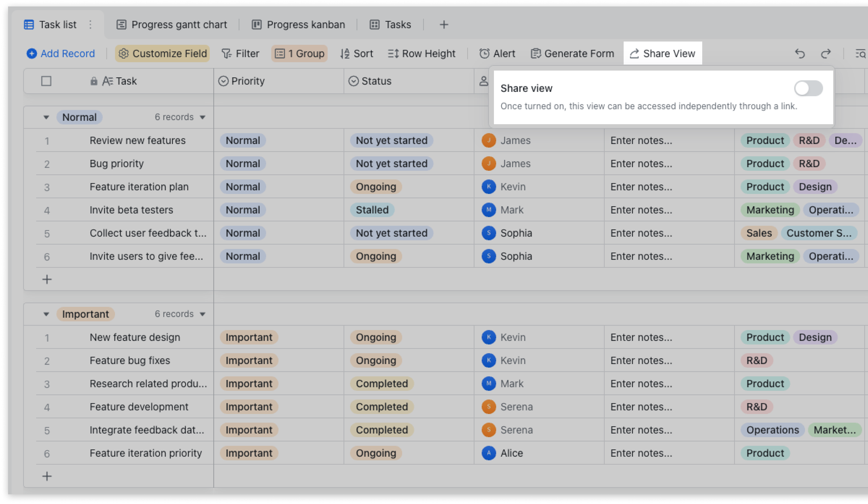Add a new row under the Important group

pyautogui.click(x=47, y=476)
